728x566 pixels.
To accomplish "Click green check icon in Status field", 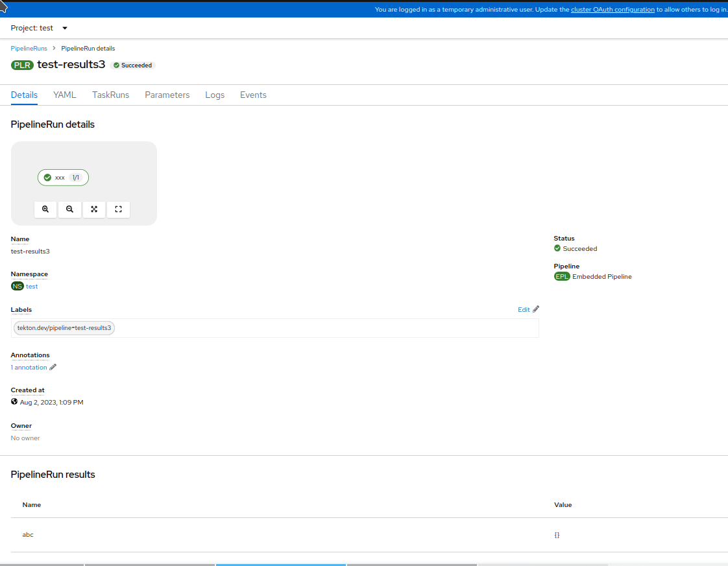I will (557, 248).
